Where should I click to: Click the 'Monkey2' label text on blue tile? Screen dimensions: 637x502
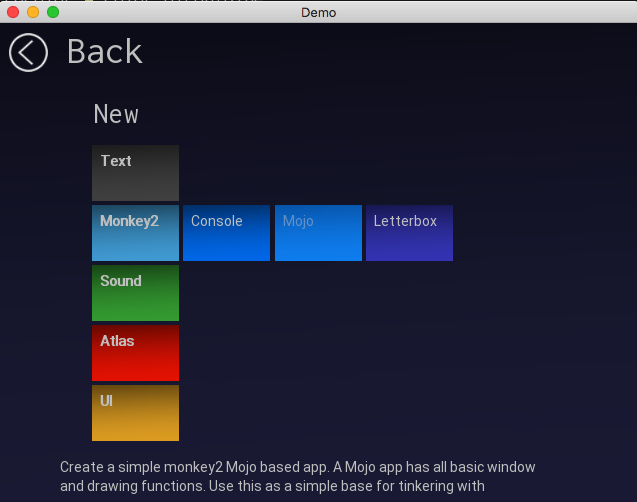point(129,221)
